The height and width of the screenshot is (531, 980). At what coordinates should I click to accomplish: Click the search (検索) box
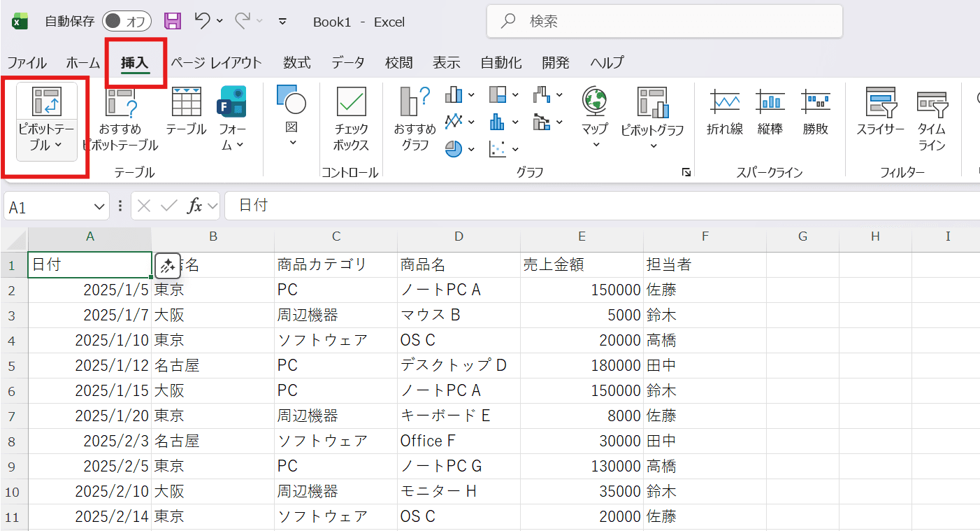tap(664, 22)
